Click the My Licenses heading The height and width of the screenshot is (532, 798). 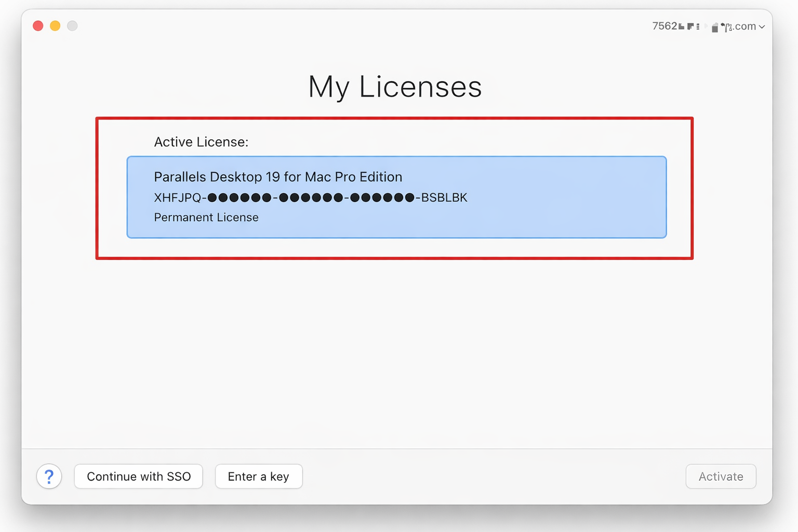395,87
